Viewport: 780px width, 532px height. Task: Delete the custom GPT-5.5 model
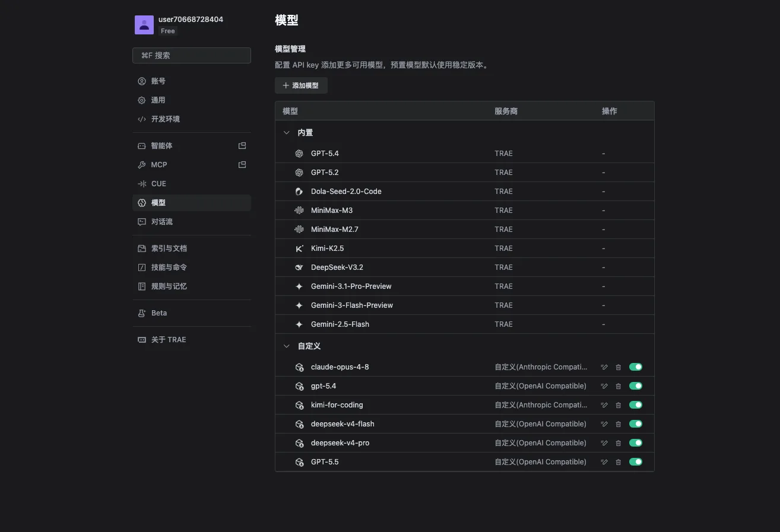pyautogui.click(x=618, y=462)
